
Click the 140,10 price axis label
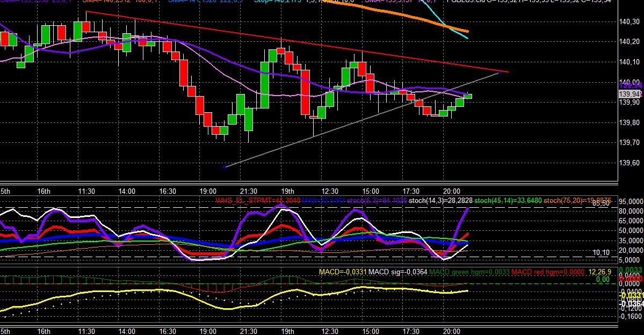629,62
